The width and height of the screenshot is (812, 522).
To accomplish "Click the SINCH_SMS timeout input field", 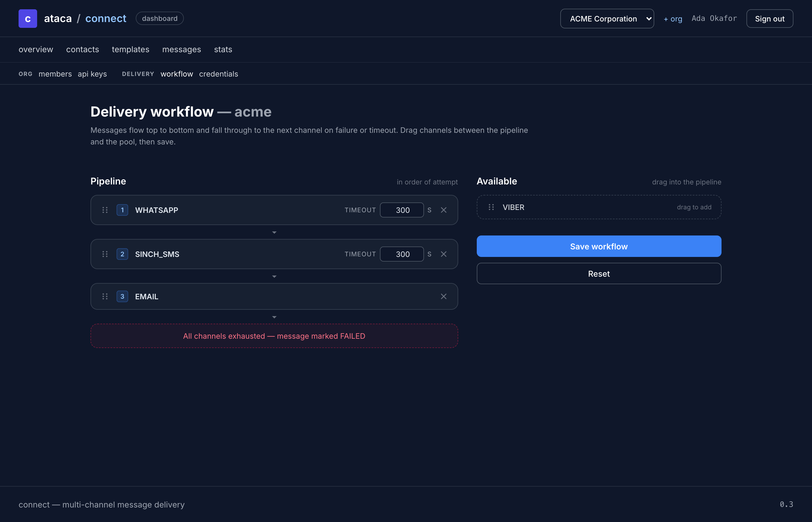I will point(402,254).
